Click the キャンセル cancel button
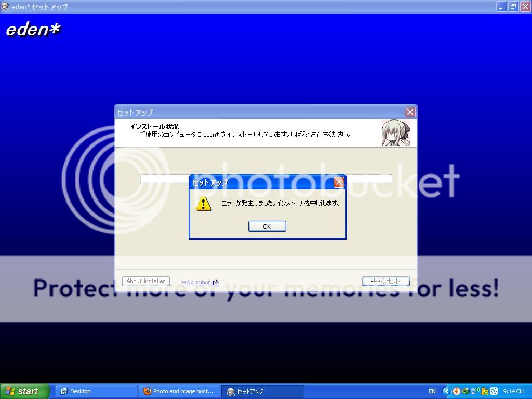The width and height of the screenshot is (532, 399). coord(385,281)
